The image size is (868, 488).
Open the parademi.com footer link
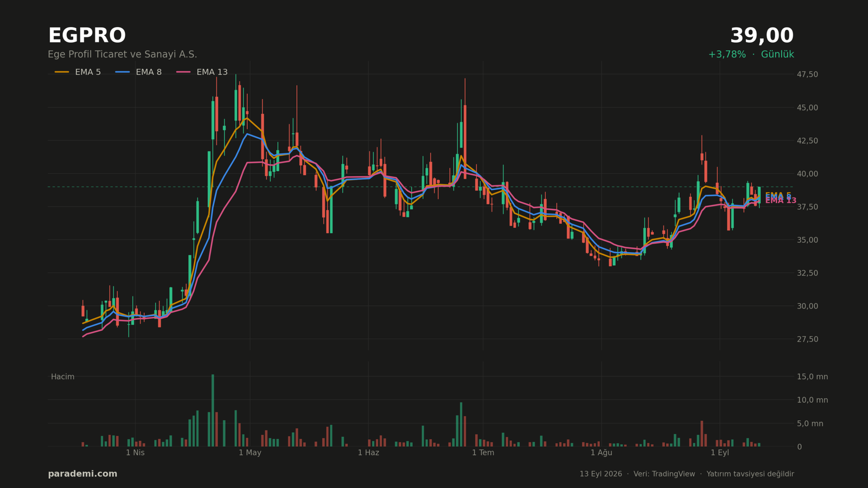pyautogui.click(x=82, y=474)
